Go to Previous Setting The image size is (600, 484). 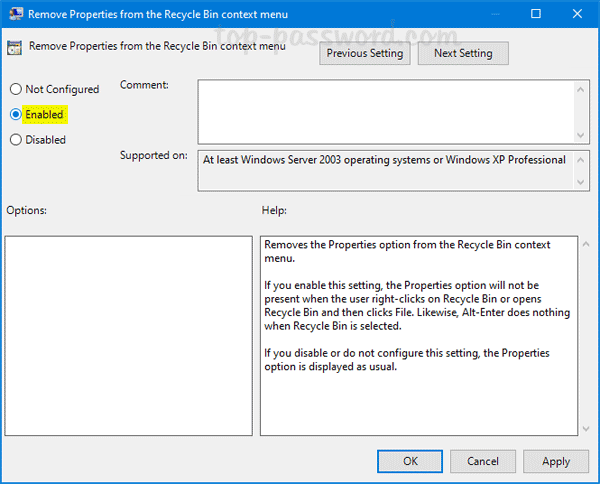point(365,53)
